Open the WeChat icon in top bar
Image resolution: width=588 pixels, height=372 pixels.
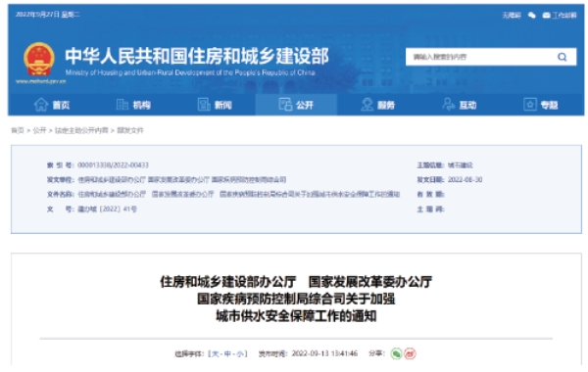[532, 16]
